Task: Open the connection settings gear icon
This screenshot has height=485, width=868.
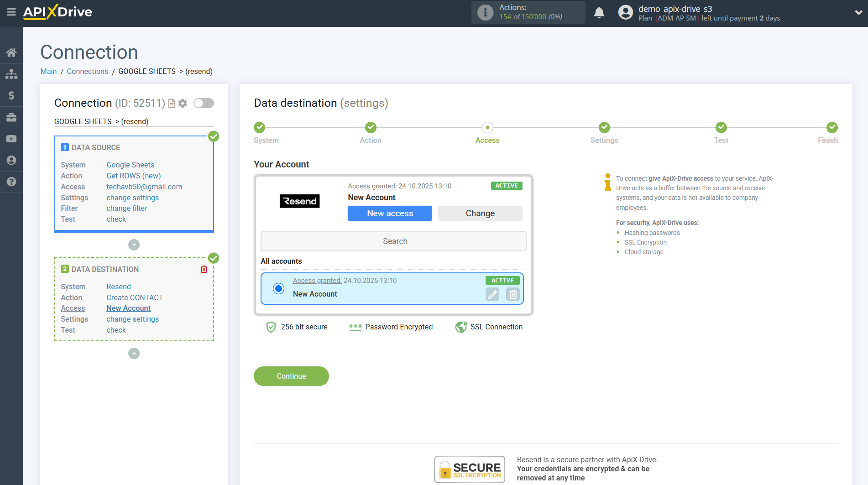Action: tap(183, 103)
